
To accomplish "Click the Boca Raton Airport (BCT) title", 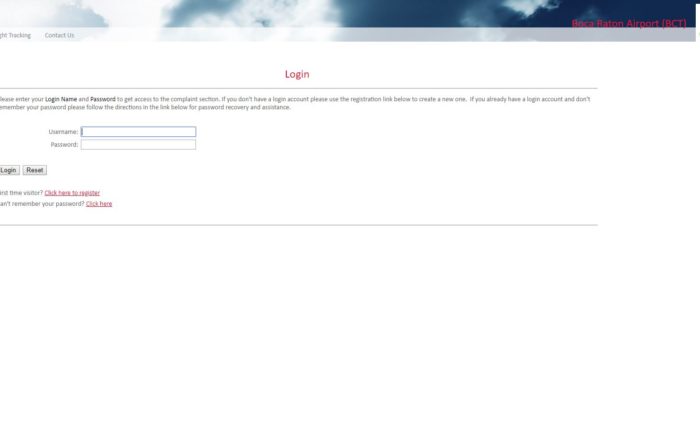I will click(x=628, y=23).
